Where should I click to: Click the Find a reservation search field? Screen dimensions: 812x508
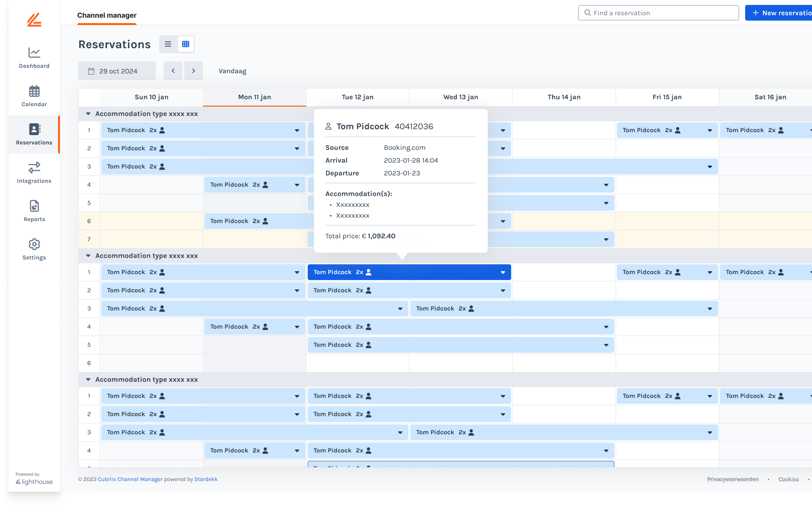(659, 13)
